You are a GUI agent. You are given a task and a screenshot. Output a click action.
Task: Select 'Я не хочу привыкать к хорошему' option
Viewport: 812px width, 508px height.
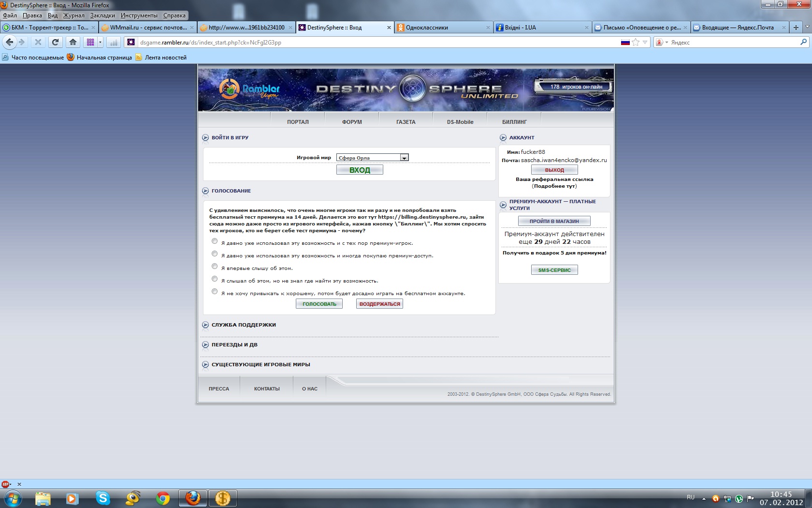pos(215,291)
